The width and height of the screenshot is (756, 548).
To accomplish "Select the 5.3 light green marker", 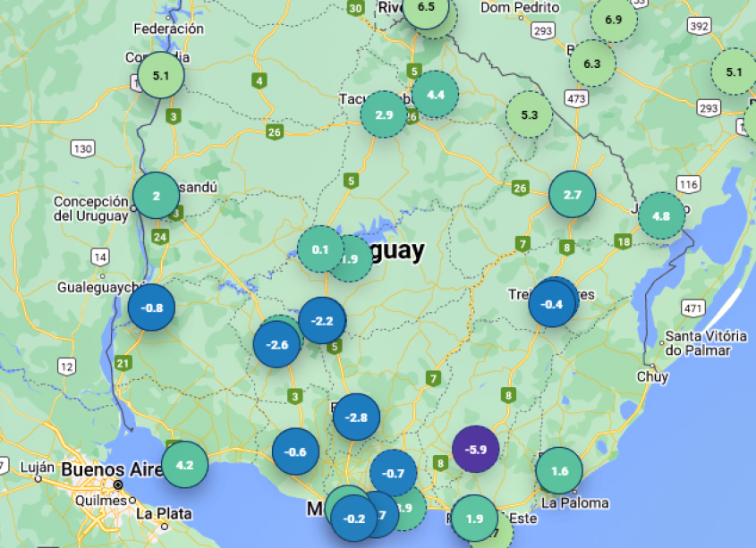I will click(529, 114).
